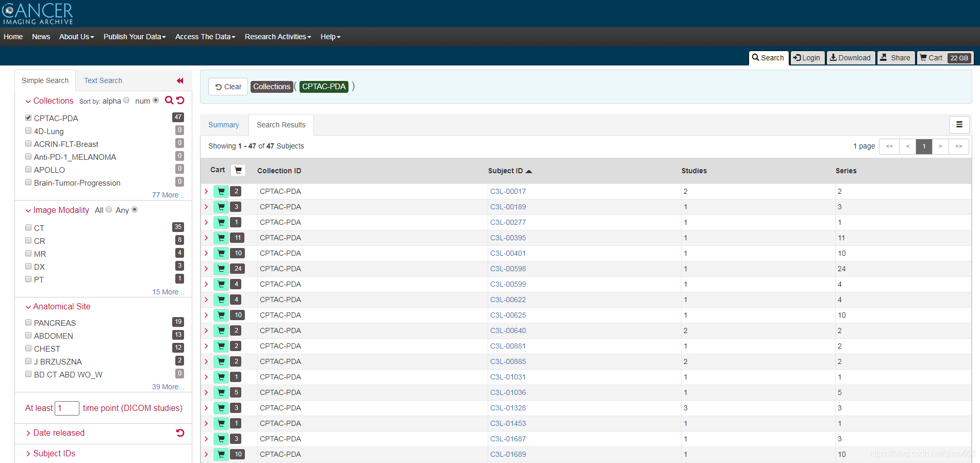Add subject C3L-00640 to cart
980x463 pixels.
click(x=221, y=330)
